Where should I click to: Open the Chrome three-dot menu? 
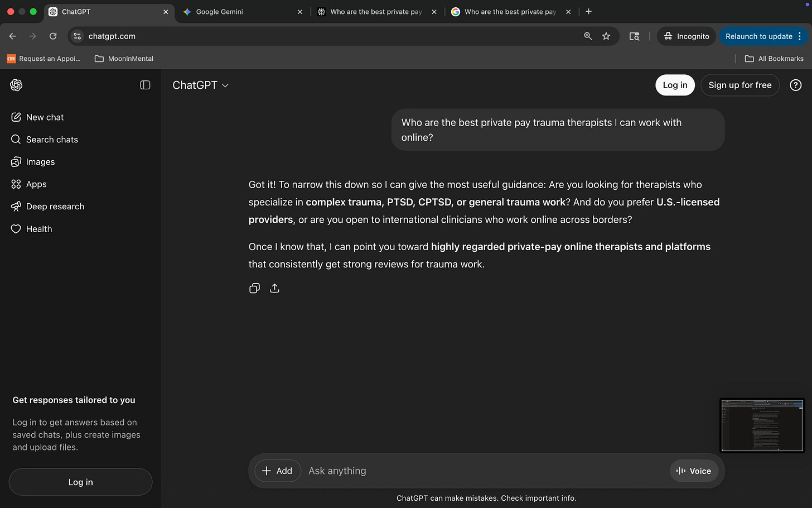coord(800,36)
